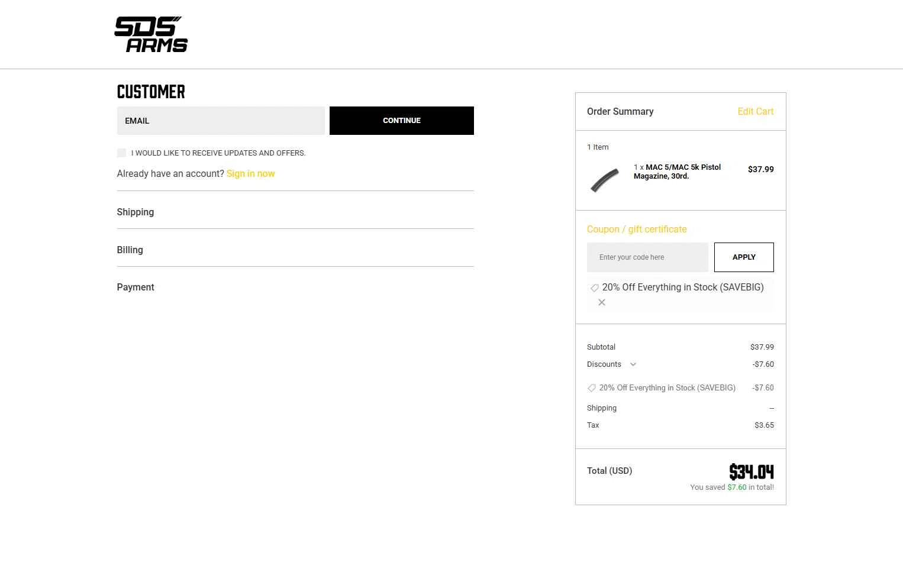This screenshot has height=588, width=903.
Task: Focus the coupon code entry field
Action: tap(647, 257)
